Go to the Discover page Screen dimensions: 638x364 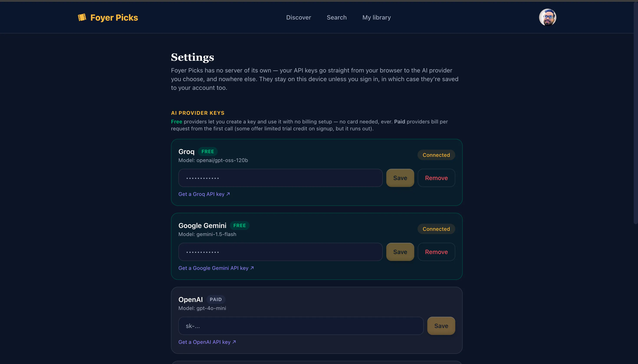tap(299, 18)
